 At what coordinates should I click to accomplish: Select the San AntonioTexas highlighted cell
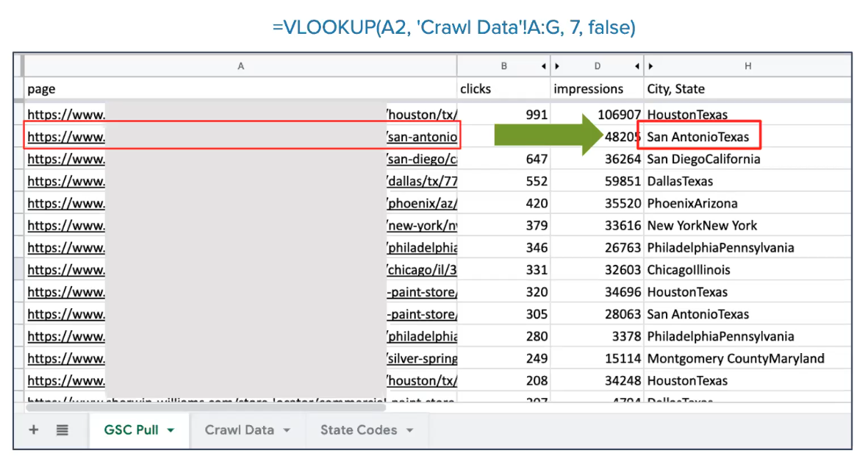tap(698, 137)
